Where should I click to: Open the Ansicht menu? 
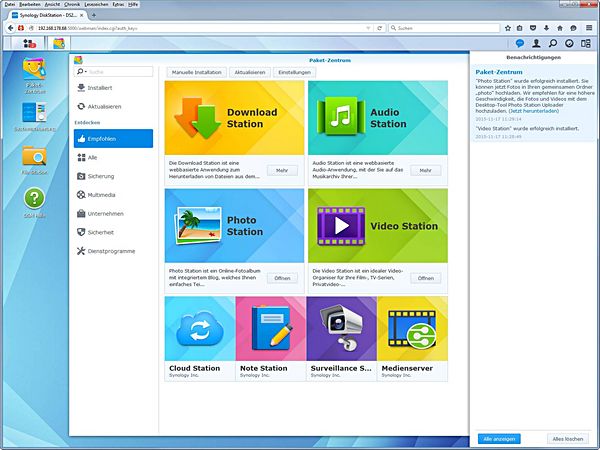pyautogui.click(x=52, y=4)
